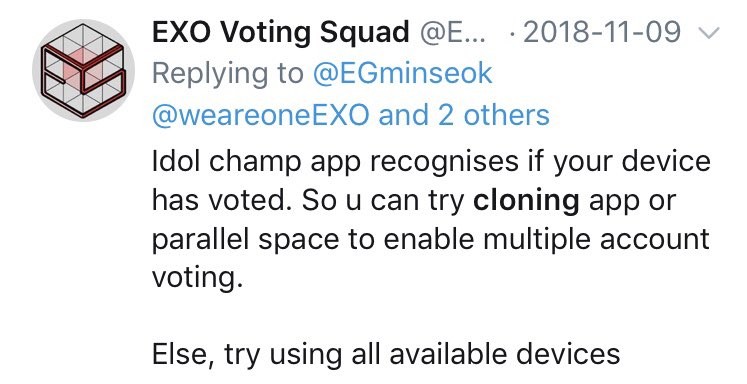Image resolution: width=747 pixels, height=384 pixels.
Task: Open the tweet options chevron menu
Action: point(708,33)
